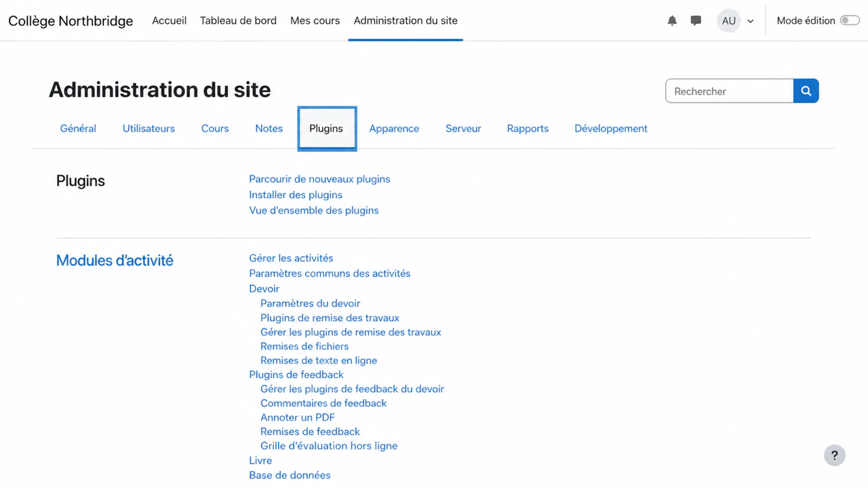Switch to the Général tab

point(78,128)
